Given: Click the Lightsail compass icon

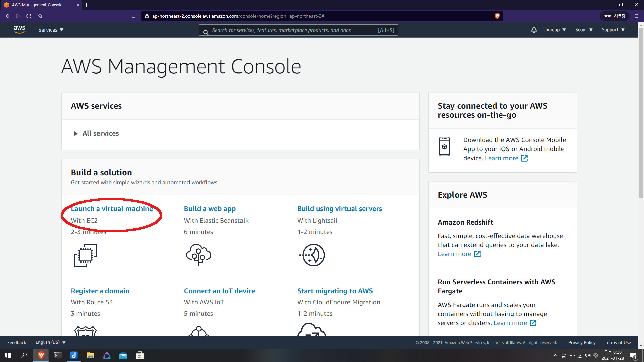Looking at the screenshot, I should pos(312,255).
